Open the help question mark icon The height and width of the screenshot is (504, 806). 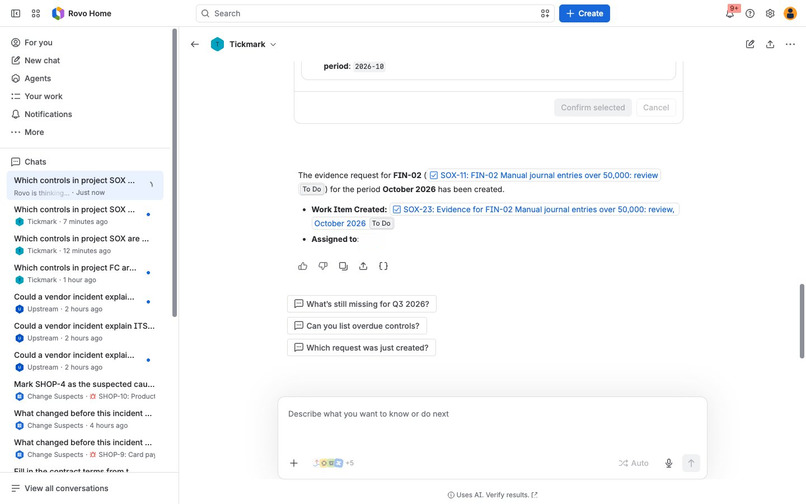(x=750, y=13)
